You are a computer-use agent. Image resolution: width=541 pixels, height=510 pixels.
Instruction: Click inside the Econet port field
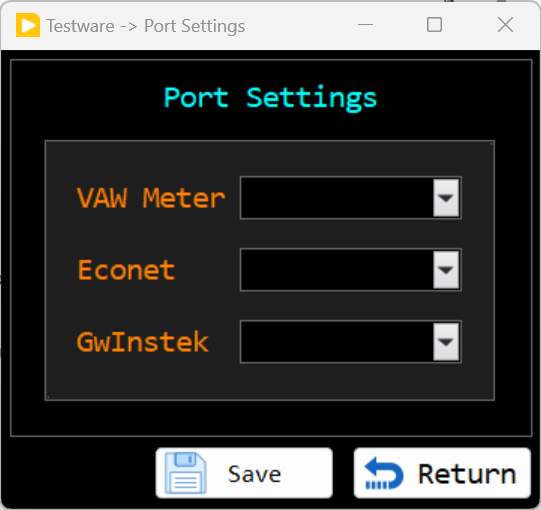coord(337,270)
